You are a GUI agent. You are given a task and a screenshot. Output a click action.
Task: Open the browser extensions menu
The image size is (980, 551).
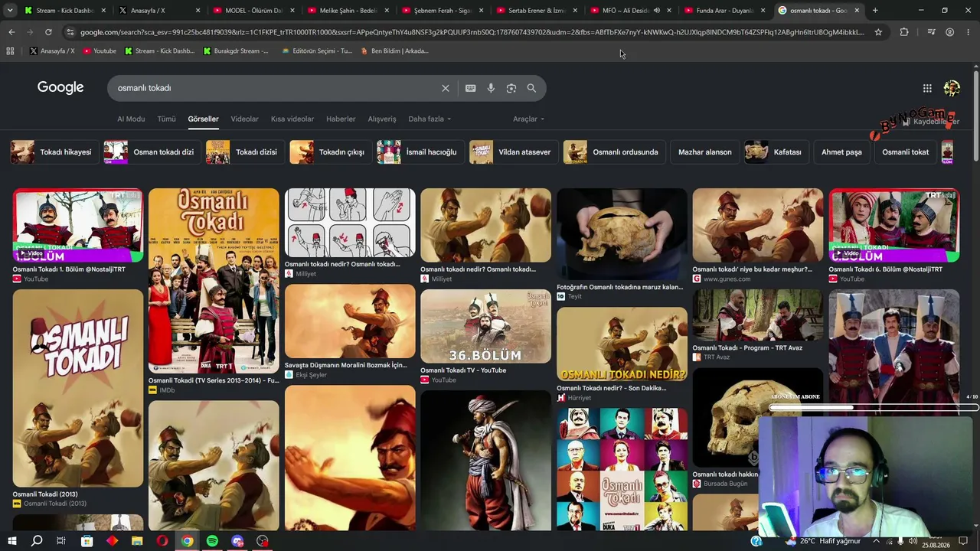tap(904, 32)
